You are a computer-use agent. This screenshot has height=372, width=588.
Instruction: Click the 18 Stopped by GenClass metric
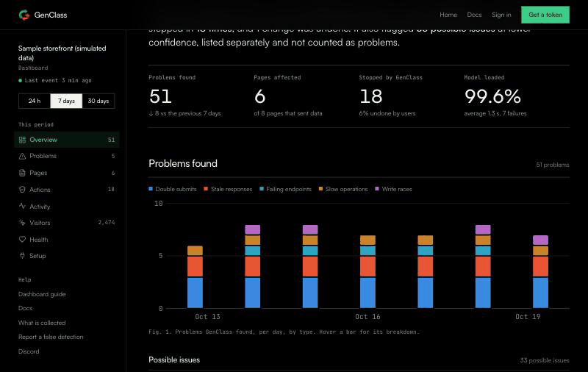371,96
